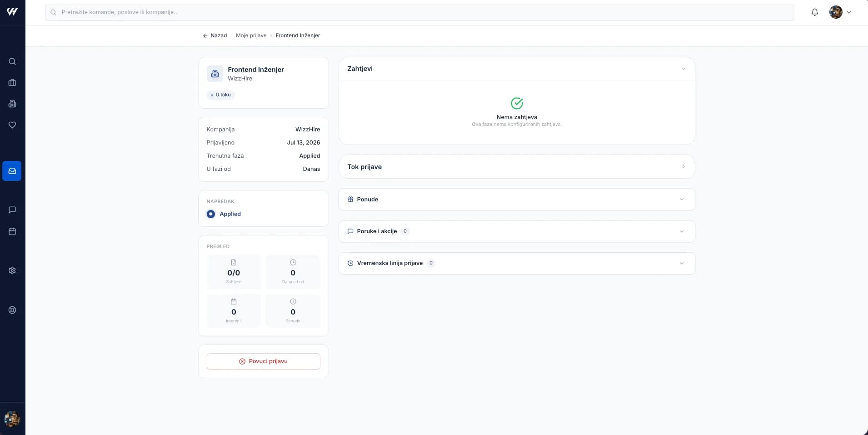Expand the Ponude section chevron
The height and width of the screenshot is (435, 868).
click(x=681, y=199)
